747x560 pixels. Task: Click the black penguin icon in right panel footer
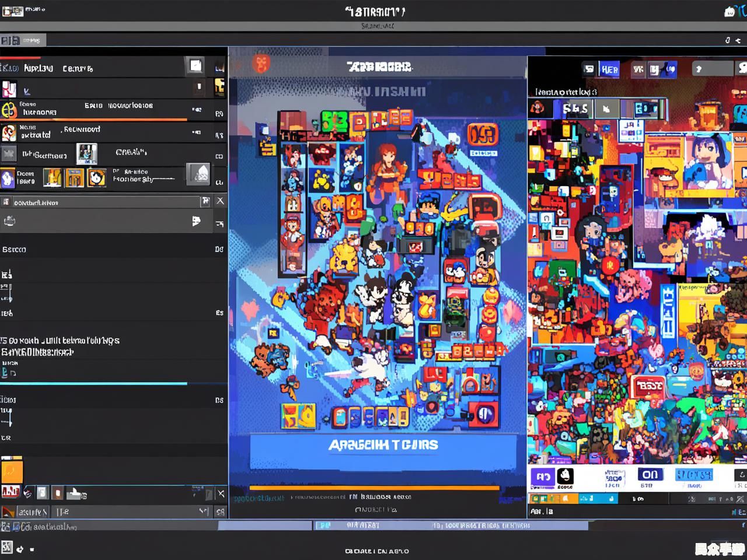[565, 476]
